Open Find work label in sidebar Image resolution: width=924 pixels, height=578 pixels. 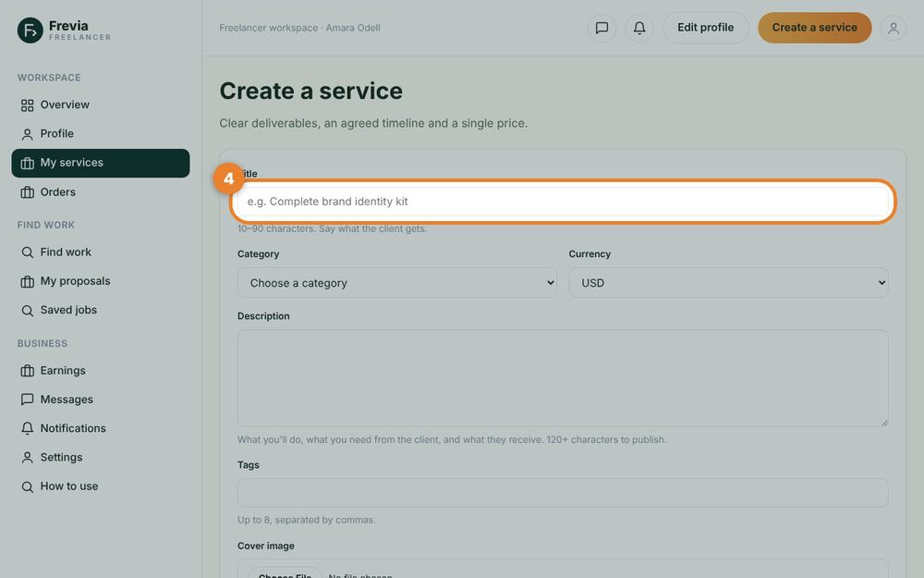click(66, 252)
